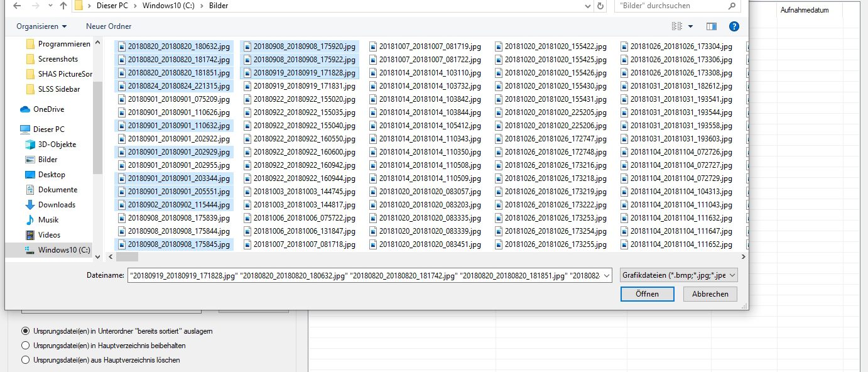Click the Öffnen button
Image resolution: width=868 pixels, height=372 pixels.
(x=647, y=294)
